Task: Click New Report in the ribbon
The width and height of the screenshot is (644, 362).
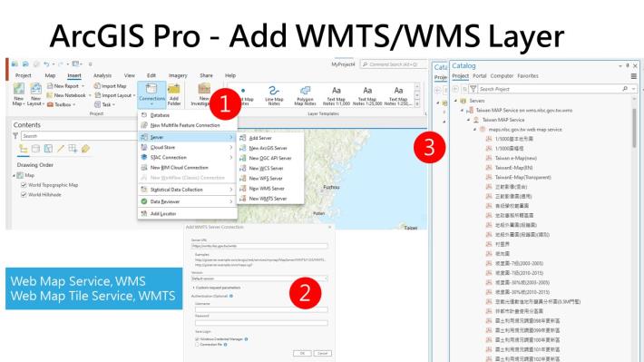Action: point(65,86)
